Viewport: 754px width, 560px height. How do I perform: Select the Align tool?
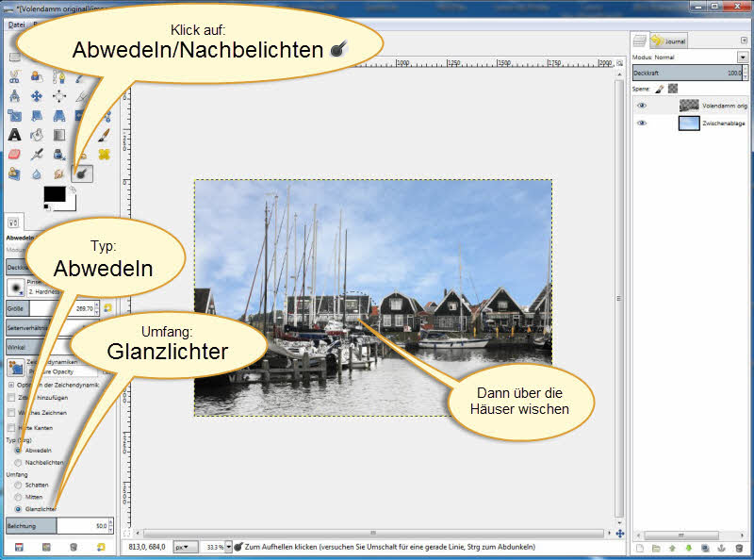59,96
